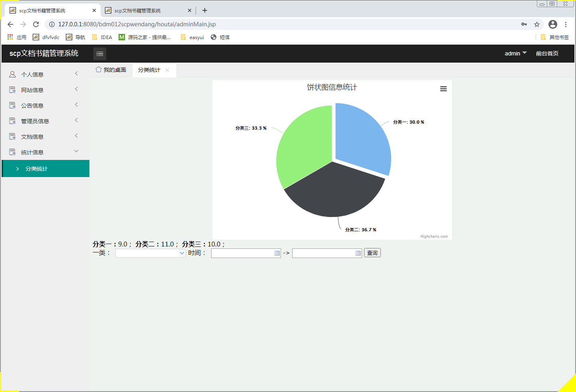Image resolution: width=576 pixels, height=392 pixels.
Task: Open the 导航 bookmark
Action: tap(75, 37)
